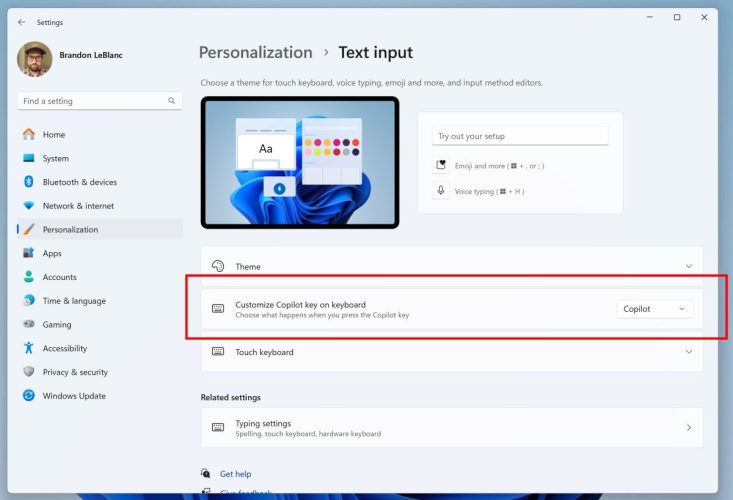733x500 pixels.
Task: Click the Typing settings title text
Action: [263, 423]
